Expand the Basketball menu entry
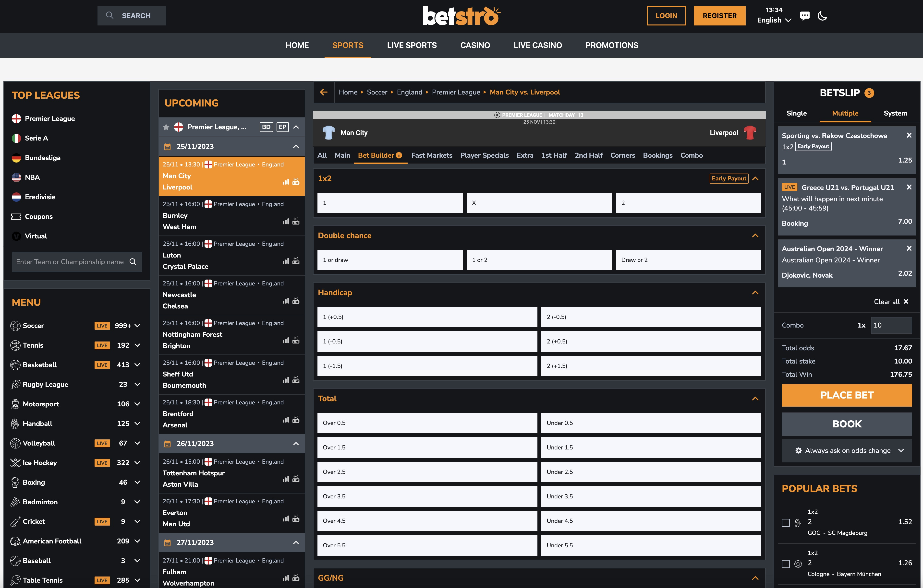Viewport: 923px width, 588px height. click(138, 365)
